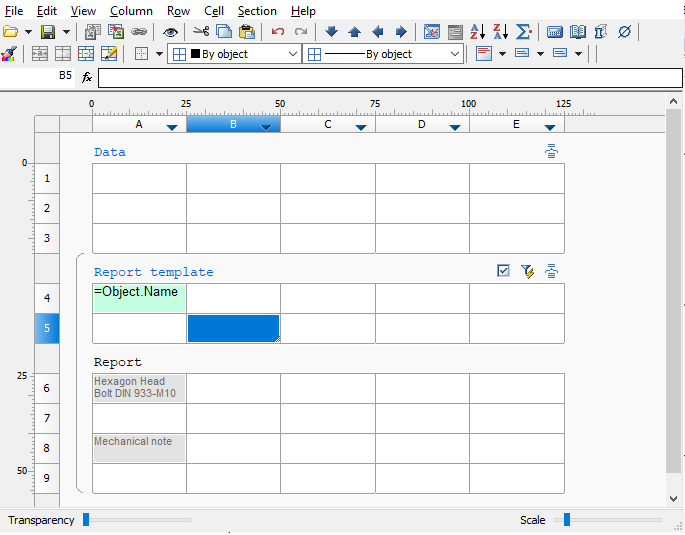Click the =Object.Name cell

click(x=139, y=298)
